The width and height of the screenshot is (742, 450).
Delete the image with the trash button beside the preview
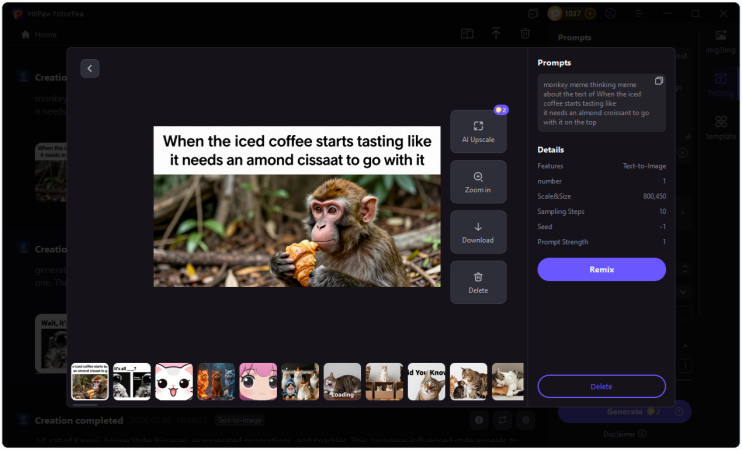point(478,282)
